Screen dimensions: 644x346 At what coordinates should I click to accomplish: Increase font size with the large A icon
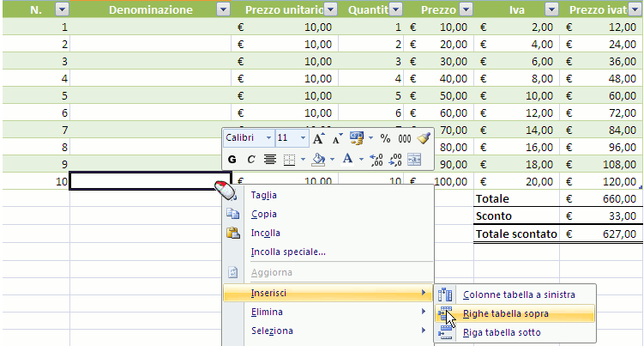[319, 138]
